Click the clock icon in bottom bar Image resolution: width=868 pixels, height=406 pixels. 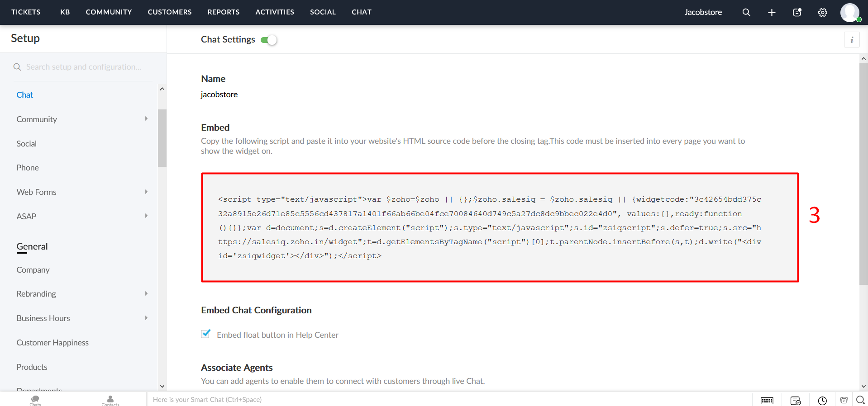point(822,401)
